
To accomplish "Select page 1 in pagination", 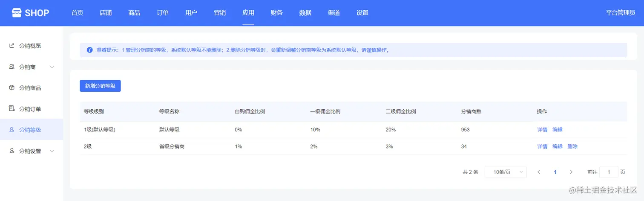I will [555, 172].
